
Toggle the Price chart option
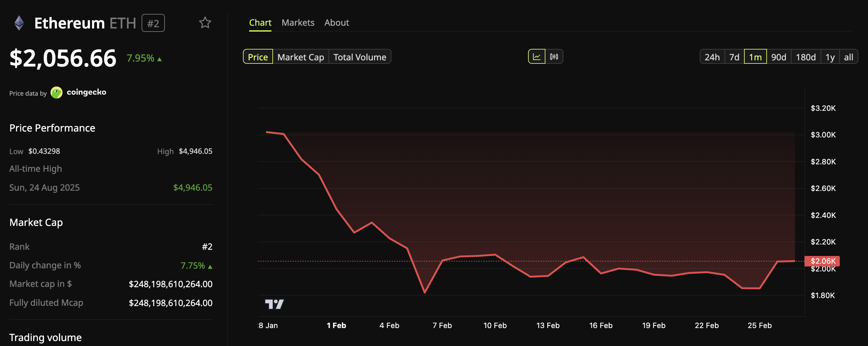tap(258, 57)
